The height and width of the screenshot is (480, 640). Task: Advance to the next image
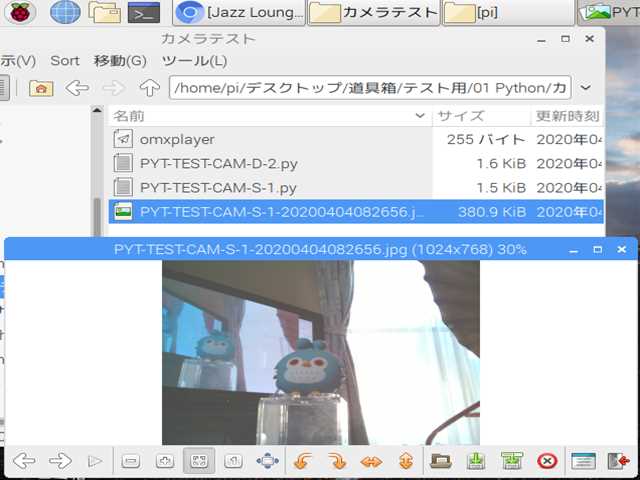[60, 461]
